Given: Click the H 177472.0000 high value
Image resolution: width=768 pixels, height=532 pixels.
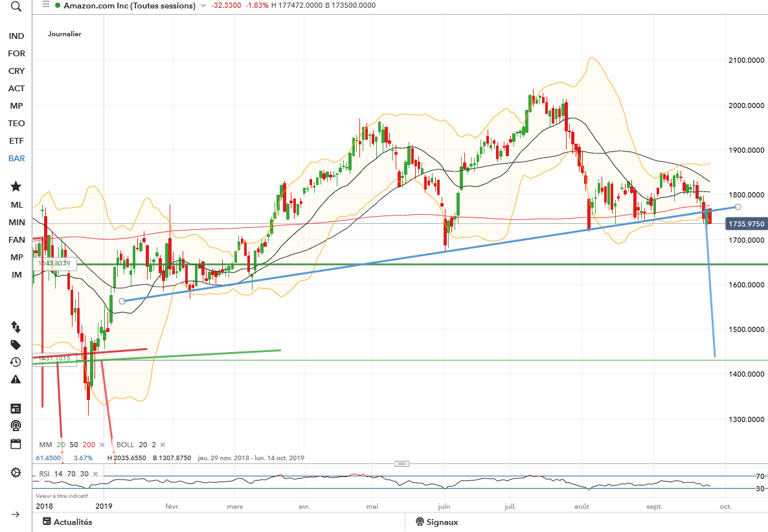Looking at the screenshot, I should pyautogui.click(x=297, y=5).
